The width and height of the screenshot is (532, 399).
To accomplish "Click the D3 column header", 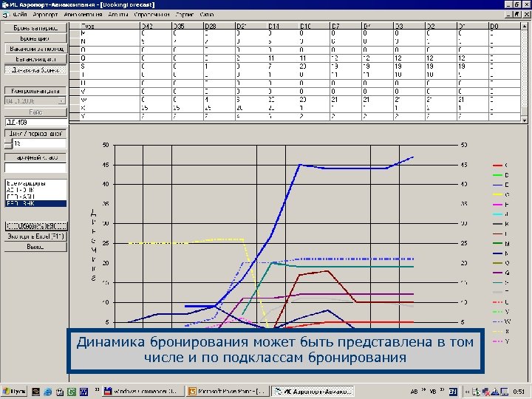I will [x=409, y=26].
